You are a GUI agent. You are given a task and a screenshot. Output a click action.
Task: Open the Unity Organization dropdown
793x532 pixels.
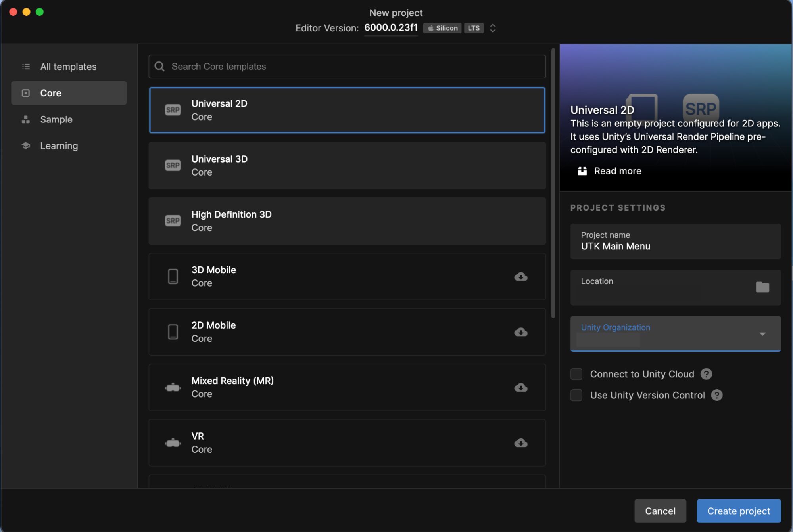762,334
